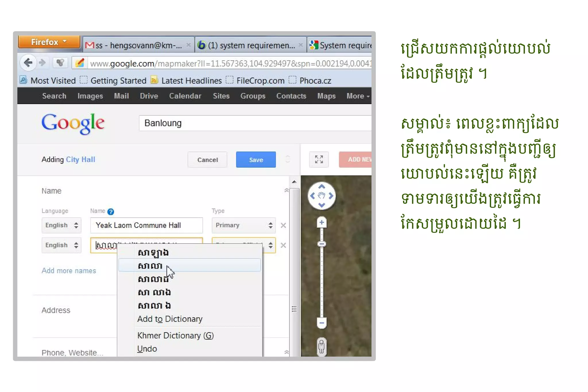
Task: Click the browser Back arrow
Action: [x=28, y=62]
